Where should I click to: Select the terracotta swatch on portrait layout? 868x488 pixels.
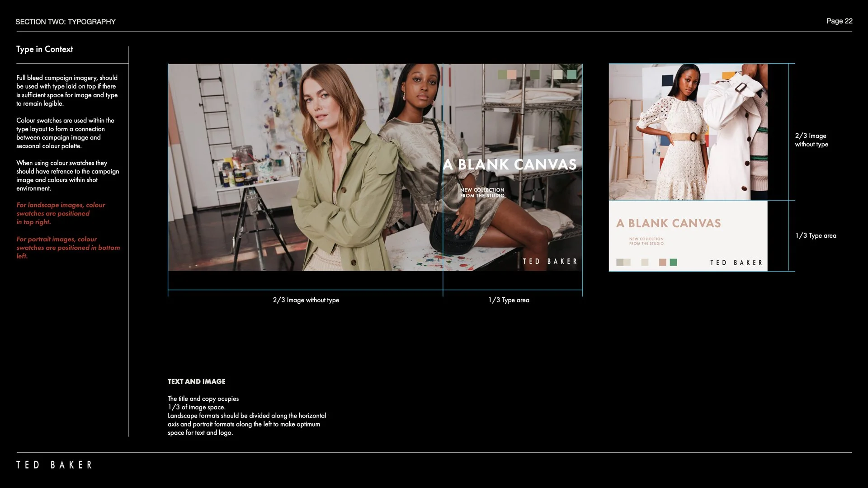[x=662, y=263]
